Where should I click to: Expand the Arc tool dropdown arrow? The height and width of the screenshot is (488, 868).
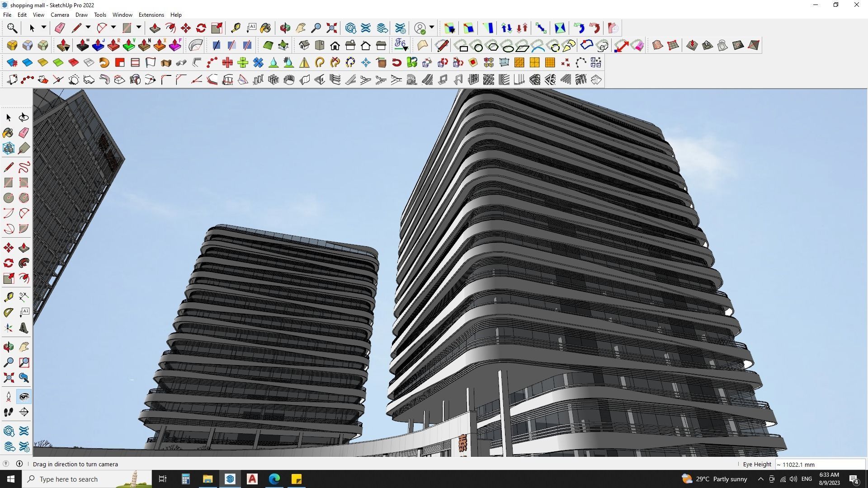tap(113, 28)
